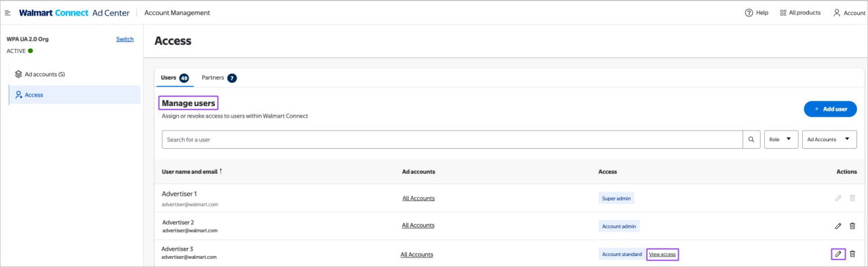Click the Access person icon in sidebar
This screenshot has height=267, width=868.
(x=18, y=95)
